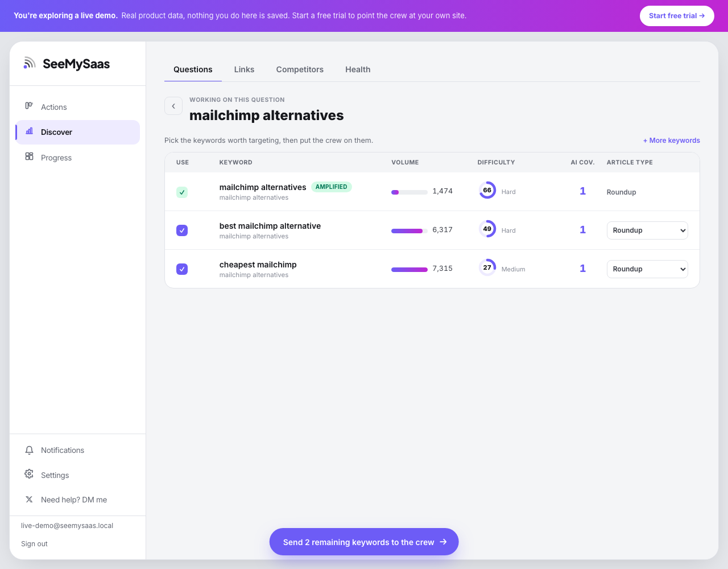Click + More keywords link

point(672,141)
